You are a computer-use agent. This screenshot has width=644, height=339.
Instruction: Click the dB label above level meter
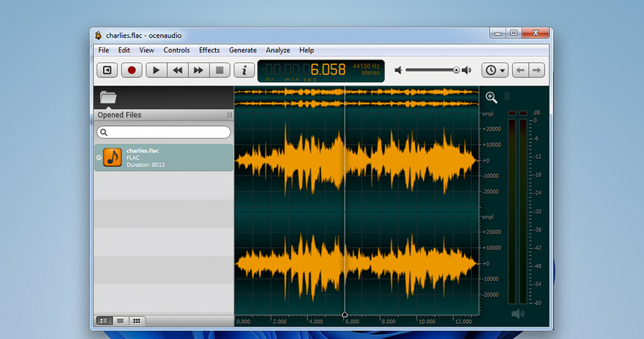pyautogui.click(x=536, y=112)
